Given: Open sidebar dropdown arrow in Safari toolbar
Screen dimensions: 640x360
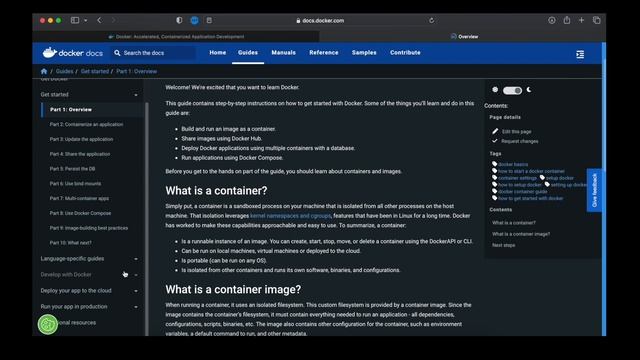Looking at the screenshot, I should click(x=85, y=20).
